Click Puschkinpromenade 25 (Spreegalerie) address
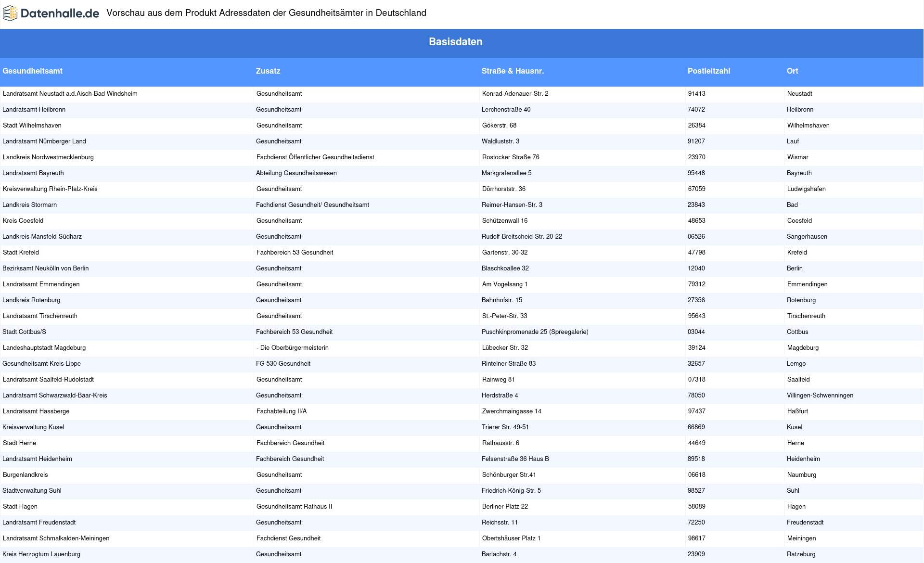Viewport: 924px width, 563px height. coord(535,332)
